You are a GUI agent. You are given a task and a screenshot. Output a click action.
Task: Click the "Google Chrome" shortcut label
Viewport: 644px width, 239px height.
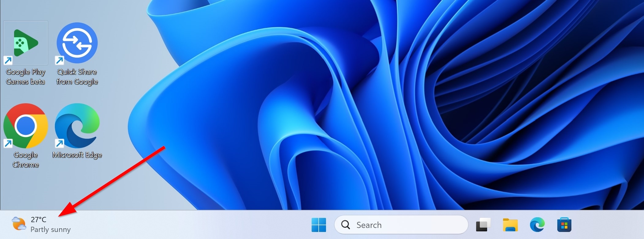tap(26, 160)
